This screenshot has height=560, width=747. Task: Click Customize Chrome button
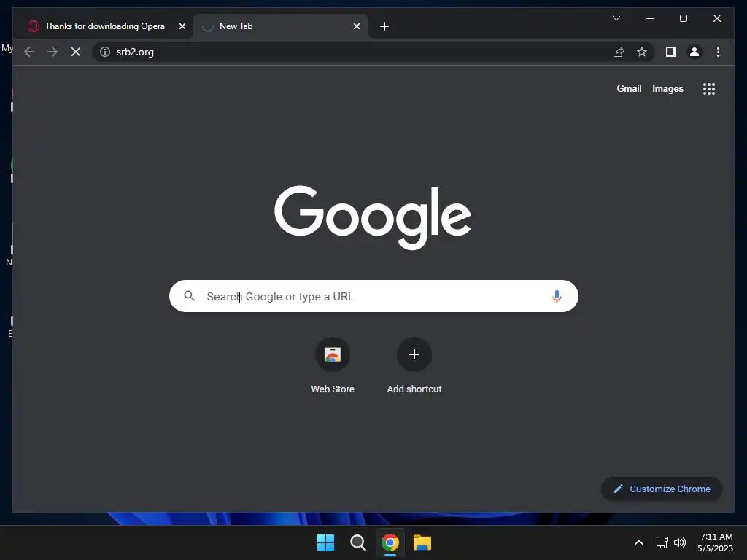pos(662,489)
